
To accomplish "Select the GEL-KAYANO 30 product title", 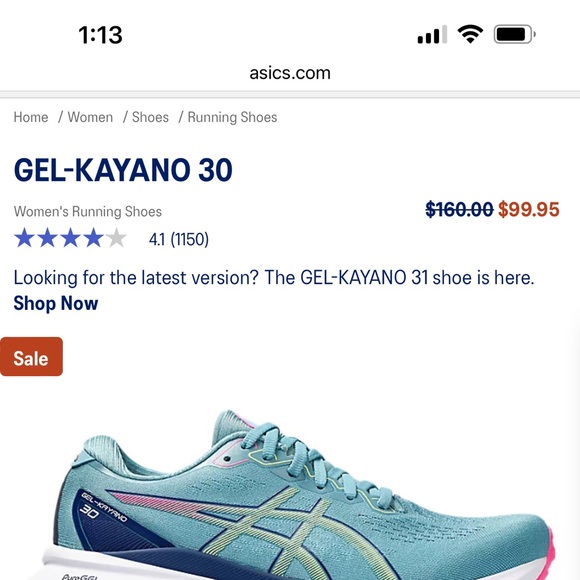I will (123, 170).
